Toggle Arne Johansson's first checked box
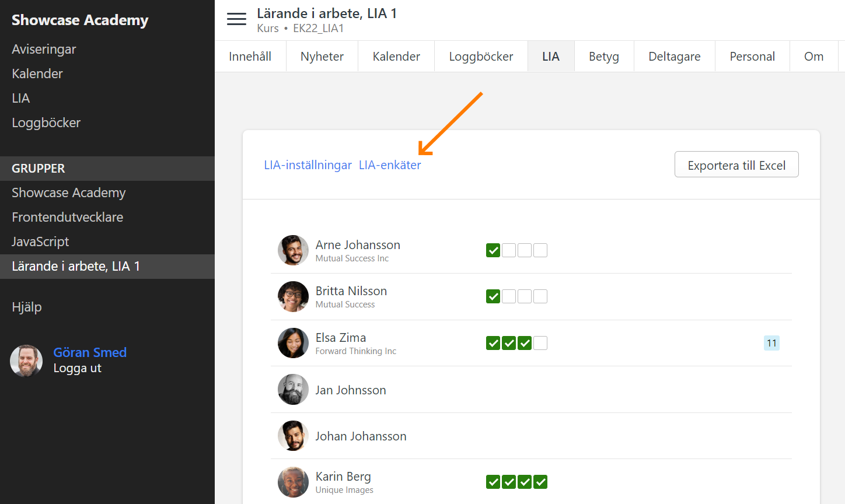 click(x=493, y=250)
